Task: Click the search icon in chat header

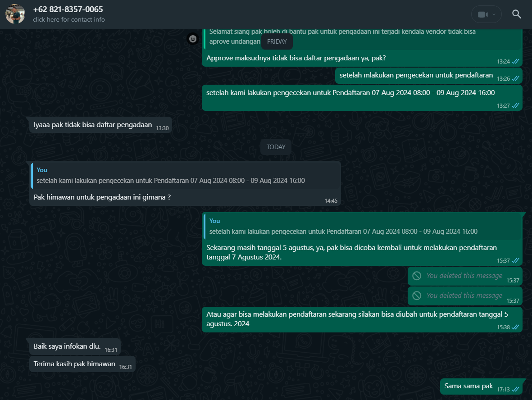Action: [517, 14]
